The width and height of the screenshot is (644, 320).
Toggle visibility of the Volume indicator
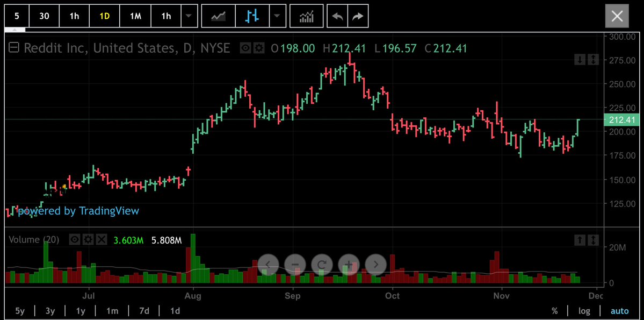point(74,239)
